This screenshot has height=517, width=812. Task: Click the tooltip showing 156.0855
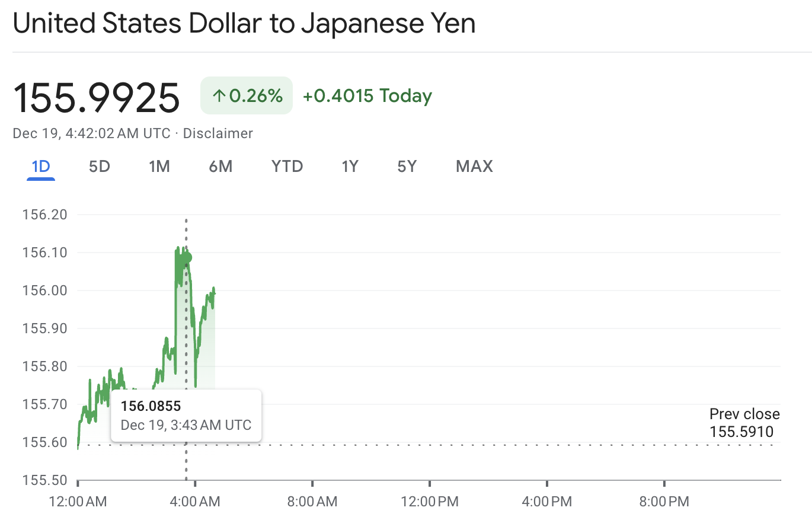[x=186, y=416]
